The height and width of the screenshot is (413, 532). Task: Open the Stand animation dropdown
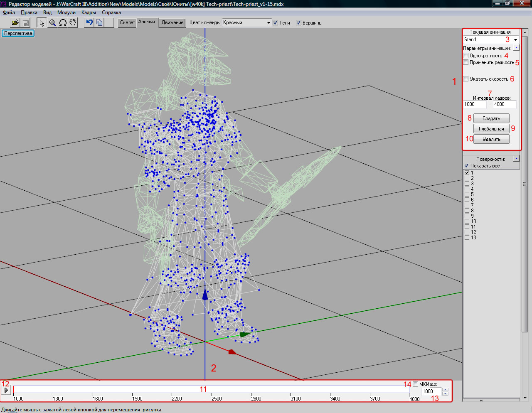(x=515, y=40)
